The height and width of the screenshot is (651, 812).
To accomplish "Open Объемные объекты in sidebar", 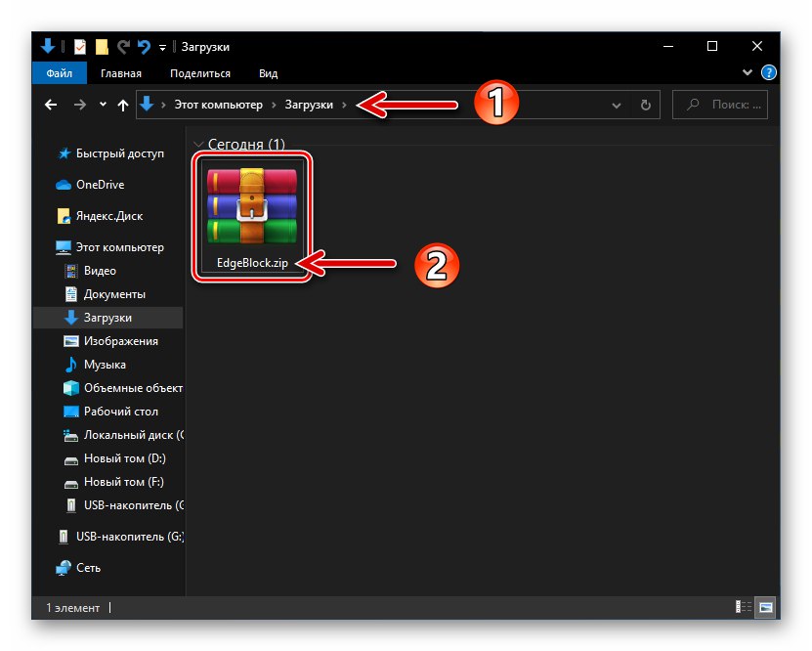I will [123, 388].
